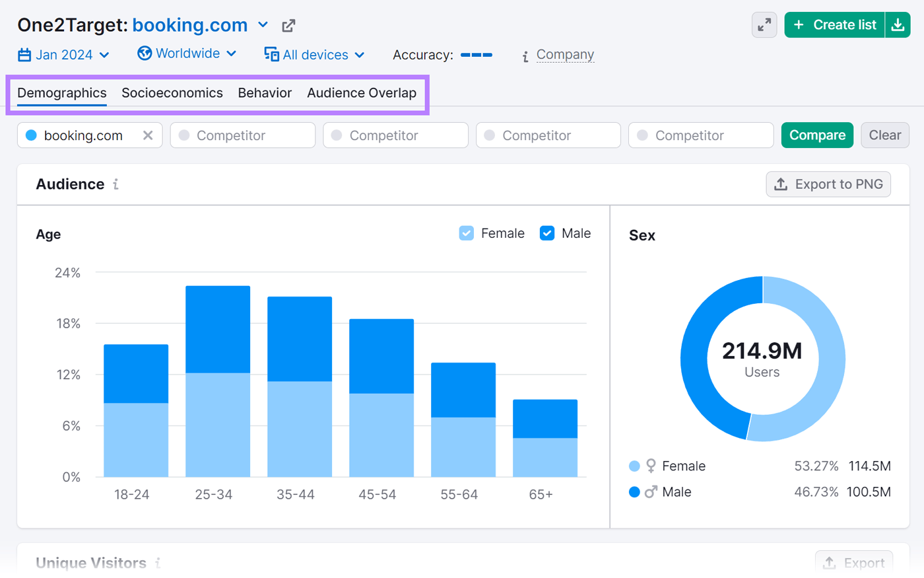
Task: Click the 25-34 age bar
Action: click(218, 381)
